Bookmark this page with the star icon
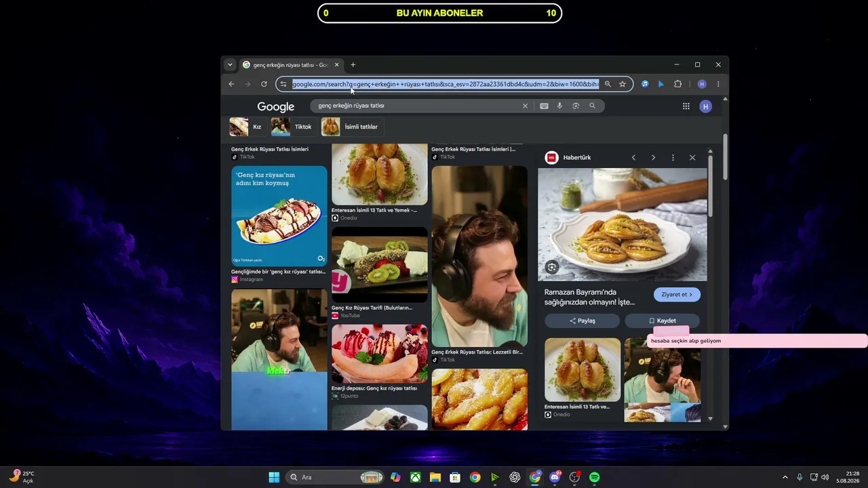The image size is (868, 488). tap(623, 84)
